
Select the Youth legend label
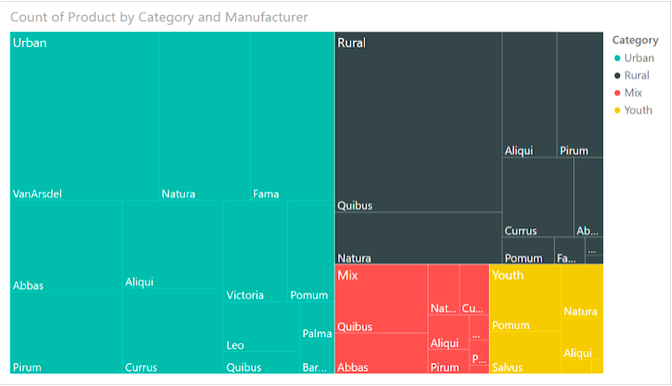click(638, 111)
